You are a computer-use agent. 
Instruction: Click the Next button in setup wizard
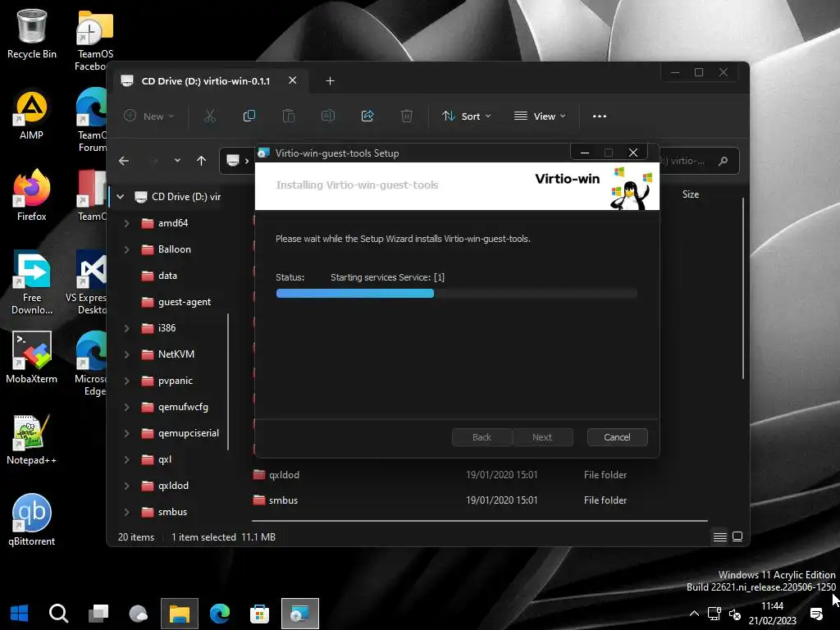point(542,437)
